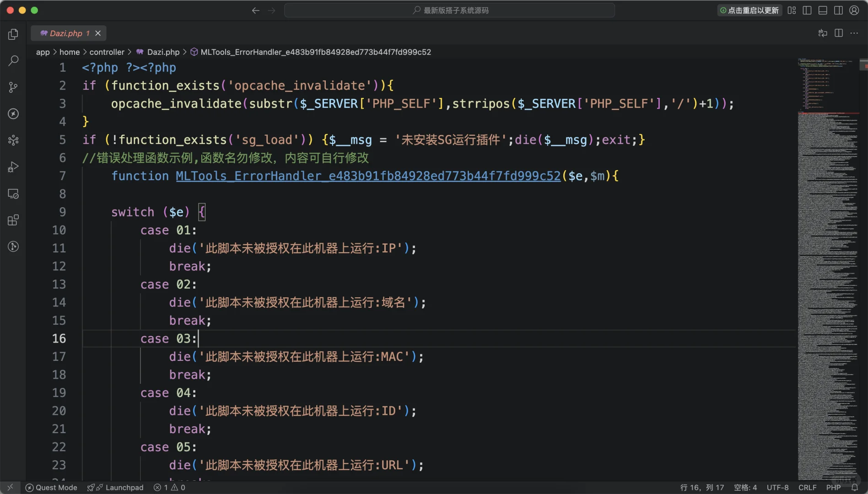This screenshot has width=868, height=494.
Task: Click 'case 02:' on line 13
Action: 169,285
